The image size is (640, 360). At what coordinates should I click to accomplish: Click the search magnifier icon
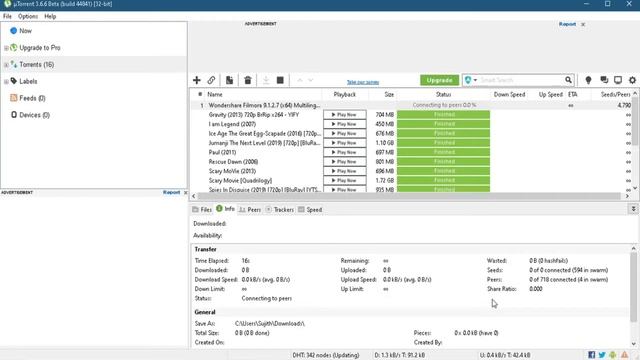pyautogui.click(x=568, y=80)
